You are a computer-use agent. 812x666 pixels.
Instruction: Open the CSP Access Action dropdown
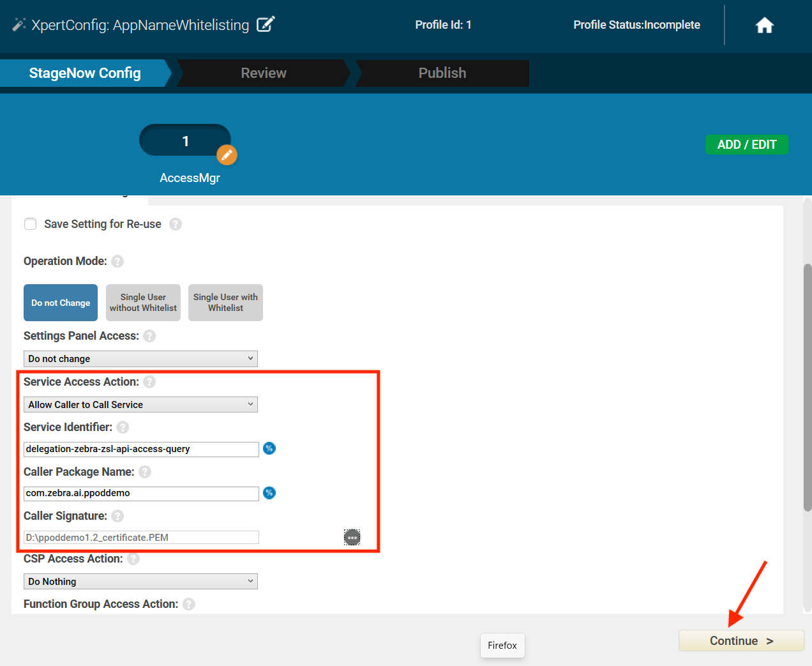coord(140,582)
